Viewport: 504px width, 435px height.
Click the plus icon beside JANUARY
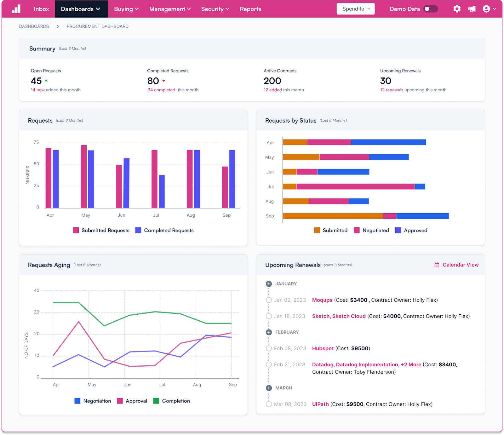pyautogui.click(x=269, y=284)
